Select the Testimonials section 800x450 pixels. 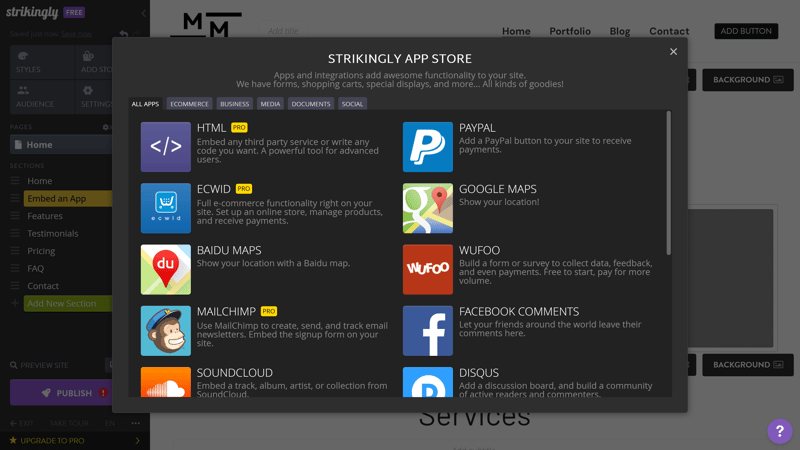[53, 234]
